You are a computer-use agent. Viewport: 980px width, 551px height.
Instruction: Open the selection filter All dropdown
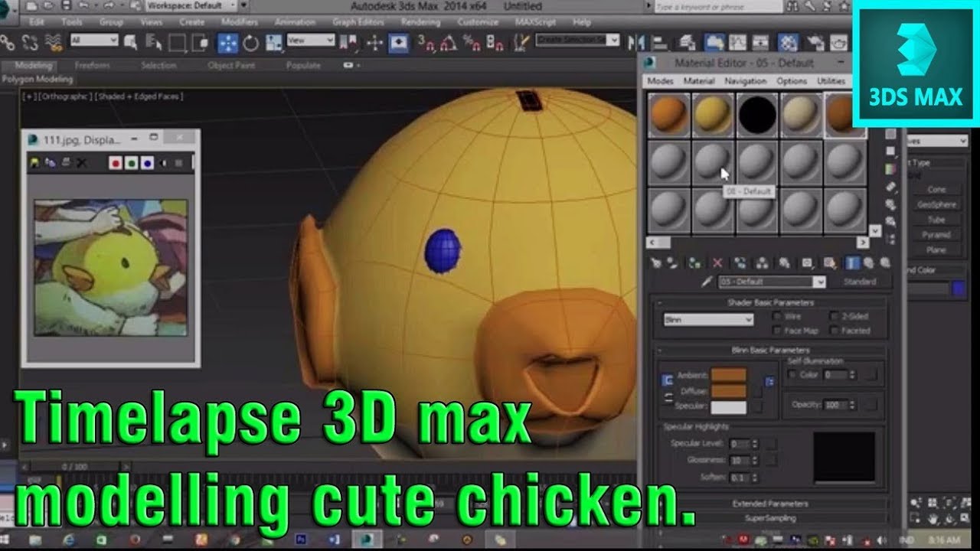94,41
